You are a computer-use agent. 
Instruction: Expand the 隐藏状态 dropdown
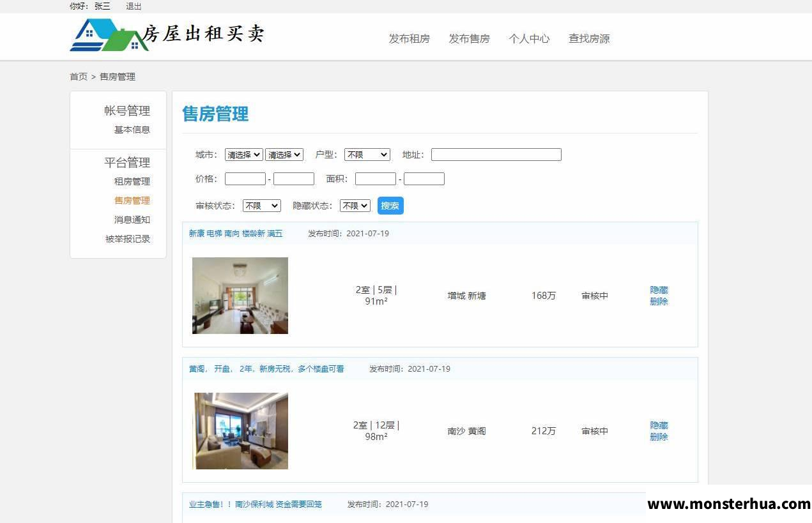pyautogui.click(x=355, y=206)
